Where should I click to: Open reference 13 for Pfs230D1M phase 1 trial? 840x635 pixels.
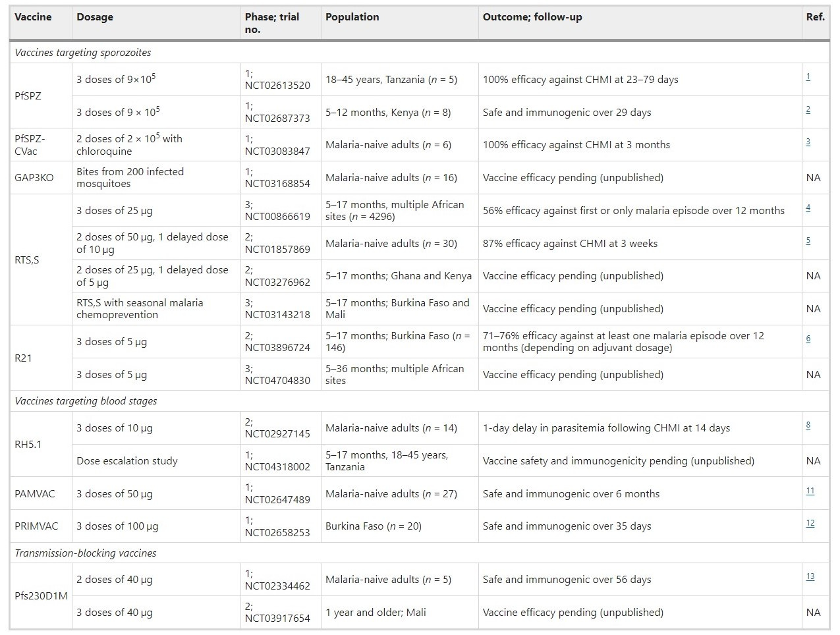pyautogui.click(x=810, y=576)
